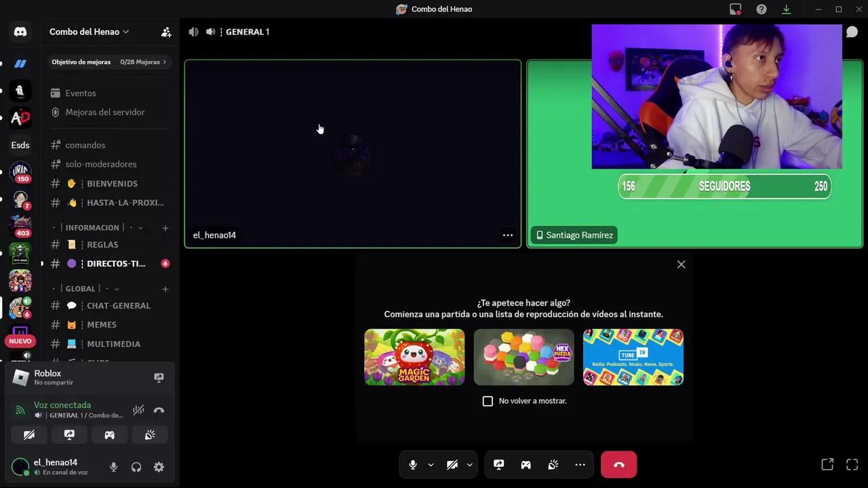Share Roblox screen icon in activity panel
The width and height of the screenshot is (868, 488).
159,378
